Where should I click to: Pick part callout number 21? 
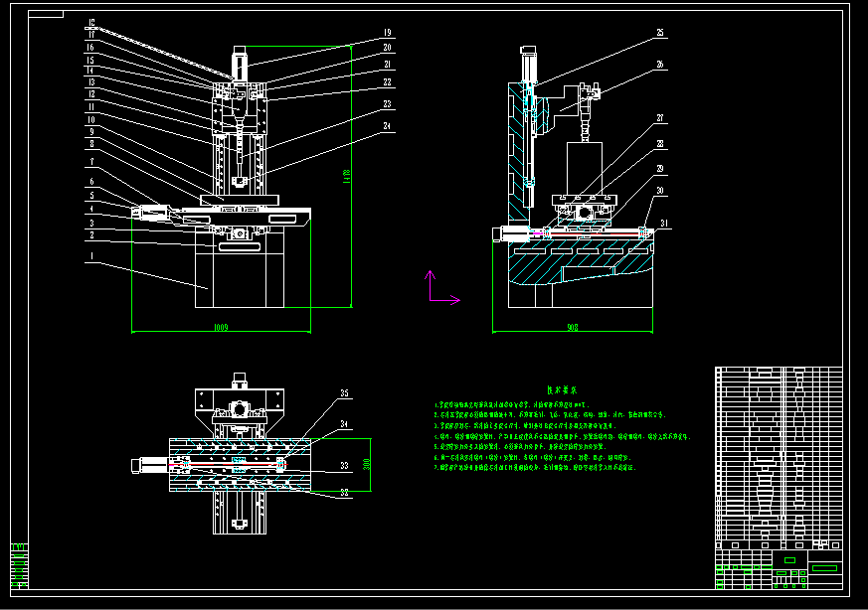point(387,65)
